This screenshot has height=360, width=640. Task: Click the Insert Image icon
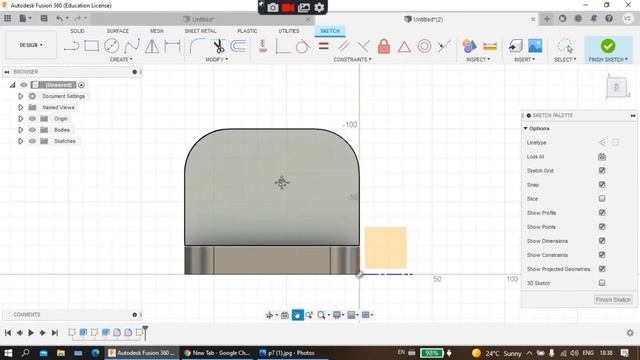535,46
